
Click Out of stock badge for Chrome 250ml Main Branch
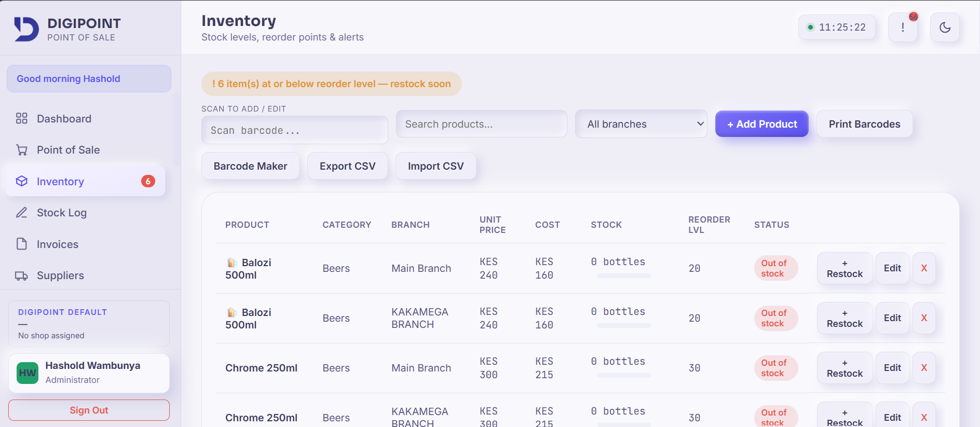click(x=775, y=368)
